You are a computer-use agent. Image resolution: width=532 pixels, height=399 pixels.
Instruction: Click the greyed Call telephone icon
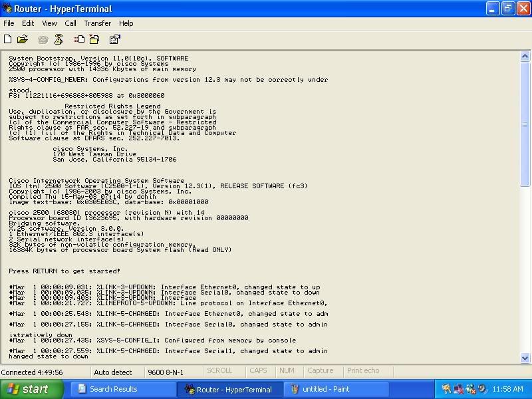(x=43, y=40)
